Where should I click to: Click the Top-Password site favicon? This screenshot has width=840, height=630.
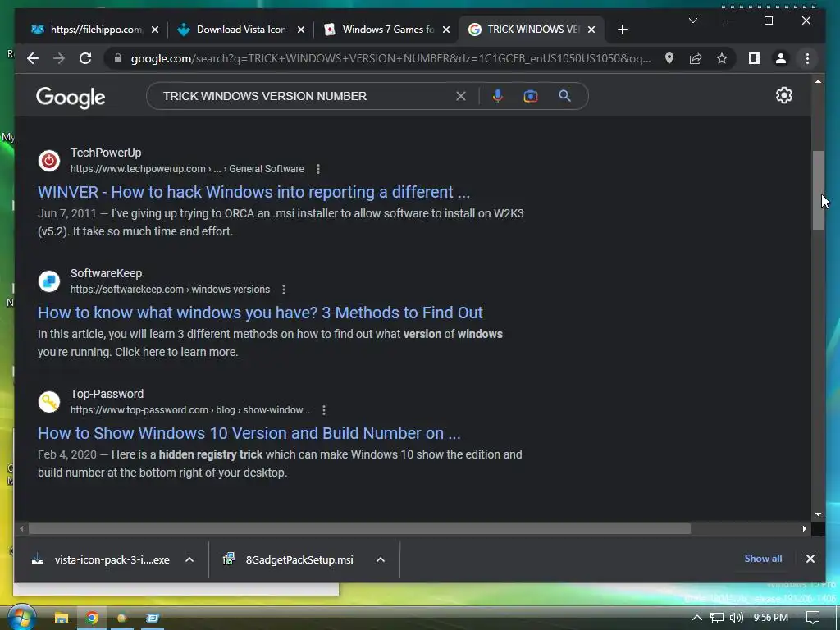point(49,402)
